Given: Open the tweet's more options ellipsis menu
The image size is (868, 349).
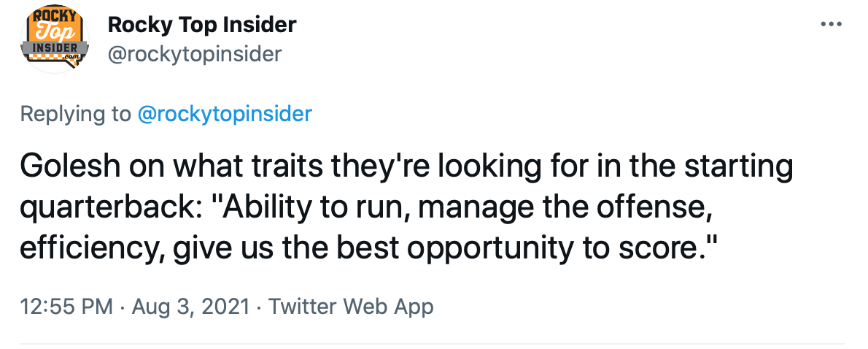Looking at the screenshot, I should pos(831,23).
